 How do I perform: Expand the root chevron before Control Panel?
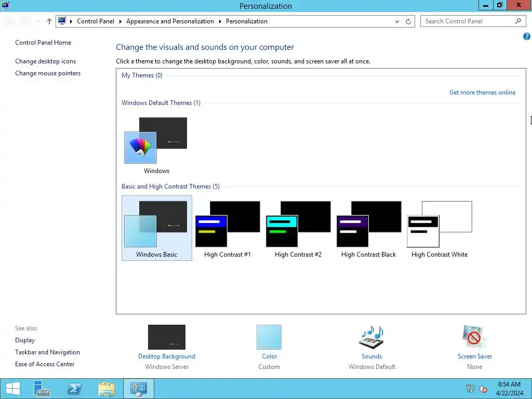(71, 21)
